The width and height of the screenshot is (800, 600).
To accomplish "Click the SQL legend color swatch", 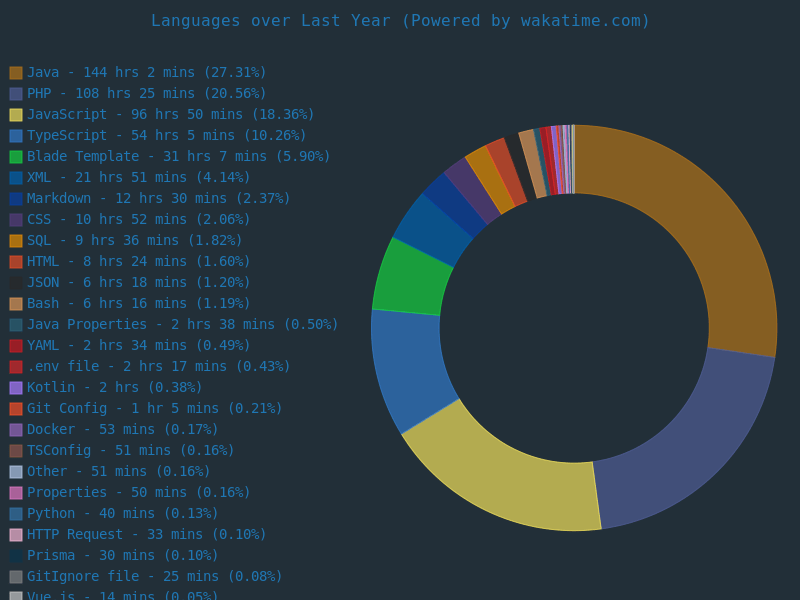I will (16, 241).
